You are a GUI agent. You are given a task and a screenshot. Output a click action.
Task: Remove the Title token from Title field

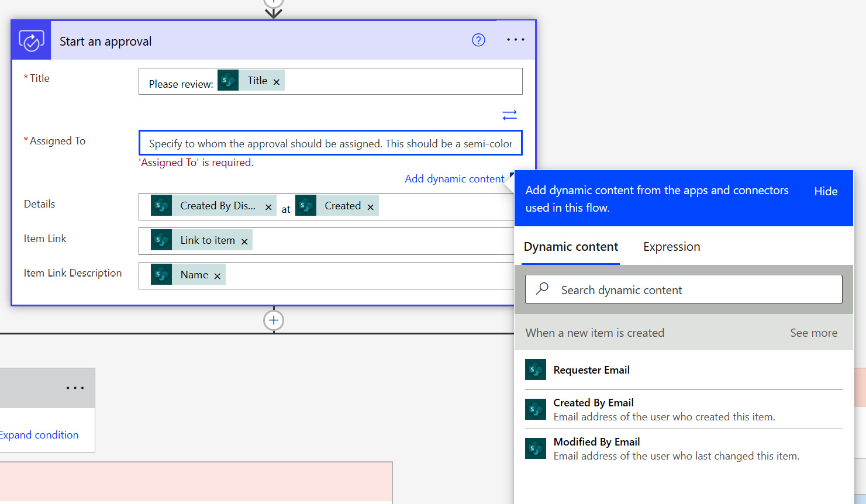277,82
